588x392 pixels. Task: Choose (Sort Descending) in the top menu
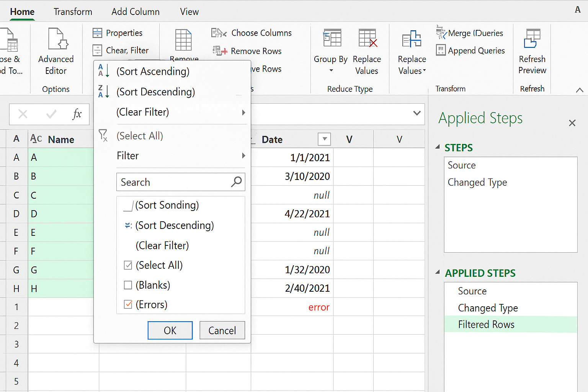click(155, 92)
